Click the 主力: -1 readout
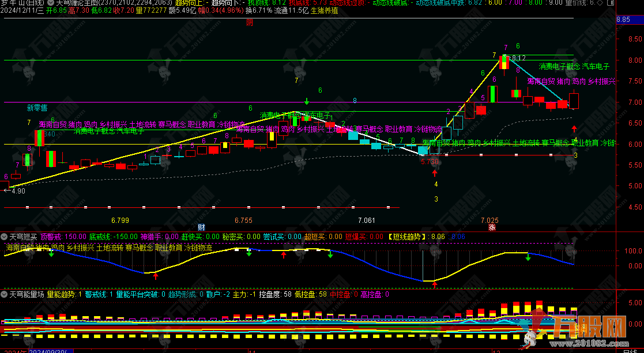 244,294
